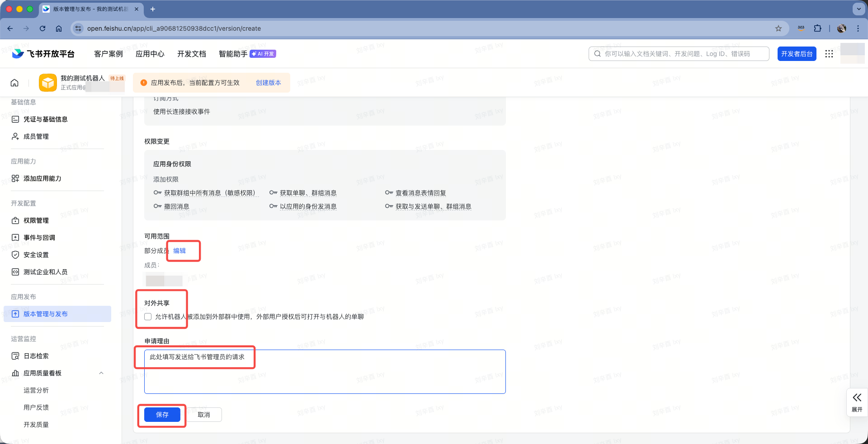Screen dimensions: 868x444
Task: Bookmark this page with the star icon
Action: point(778,28)
